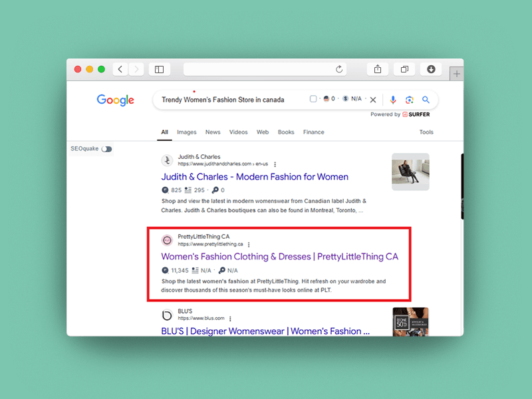The height and width of the screenshot is (399, 532).
Task: Clear the search query with X
Action: tap(373, 100)
